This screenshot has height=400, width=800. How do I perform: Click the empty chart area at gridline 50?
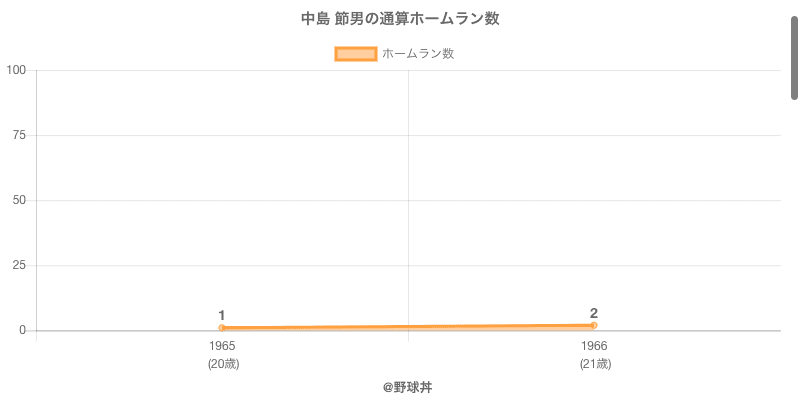pyautogui.click(x=300, y=200)
